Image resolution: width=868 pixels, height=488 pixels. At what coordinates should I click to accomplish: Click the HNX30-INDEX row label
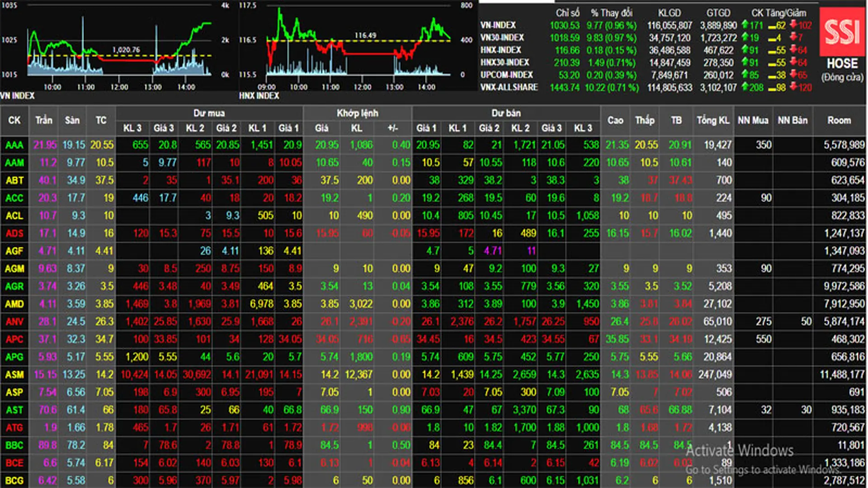point(505,62)
